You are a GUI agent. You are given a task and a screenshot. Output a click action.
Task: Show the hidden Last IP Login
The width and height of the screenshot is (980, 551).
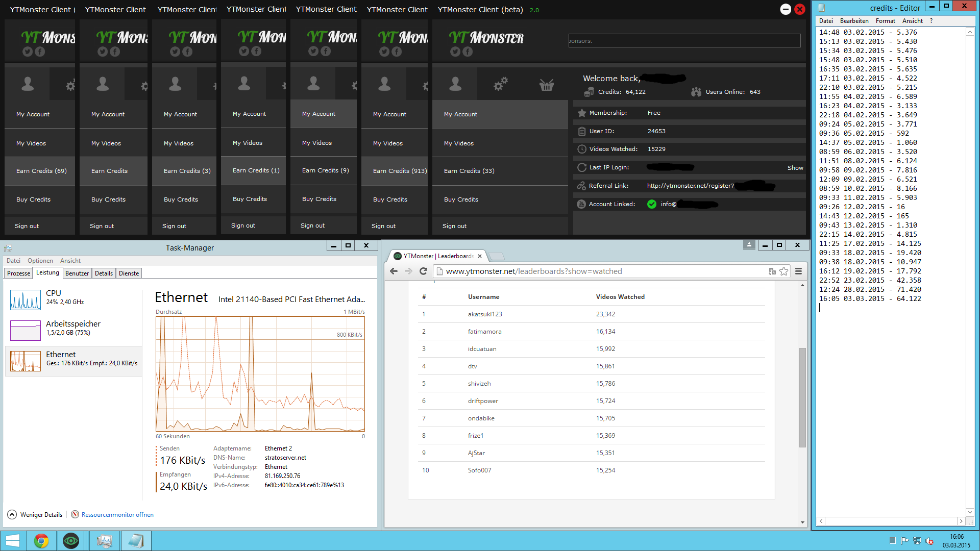(x=795, y=168)
